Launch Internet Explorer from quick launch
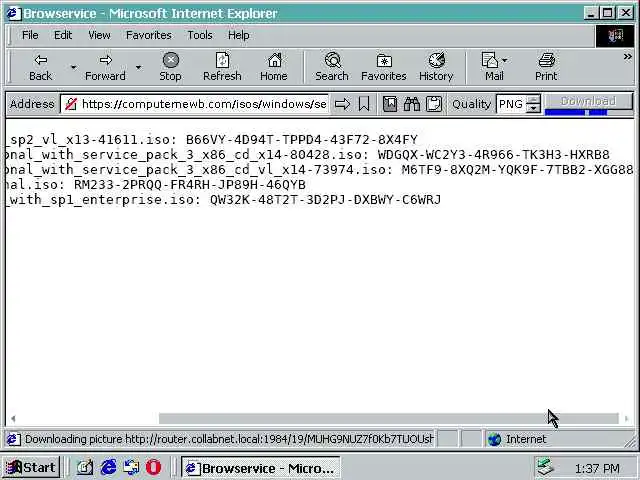Screen dimensions: 640x480 (109, 467)
